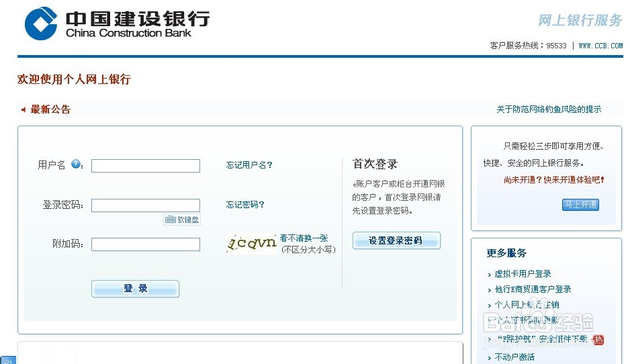Viewport: 630px width, 364px height.
Task: Click the arrow bullet before 不动户激活
Action: 490,357
